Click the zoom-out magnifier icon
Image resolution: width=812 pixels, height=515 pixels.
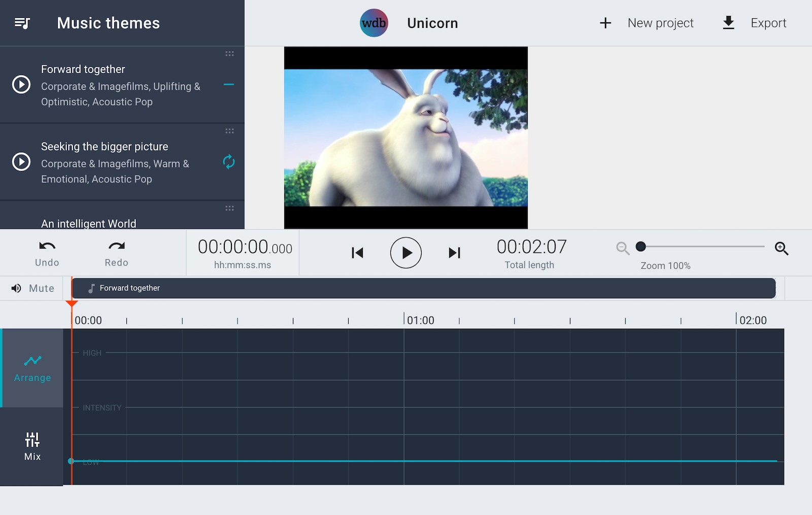(x=622, y=248)
